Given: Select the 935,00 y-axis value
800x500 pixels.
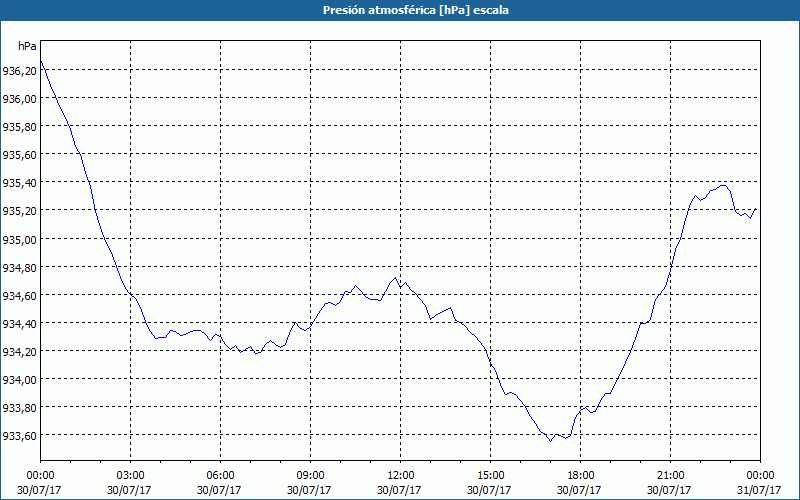Looking at the screenshot, I should click(19, 240).
